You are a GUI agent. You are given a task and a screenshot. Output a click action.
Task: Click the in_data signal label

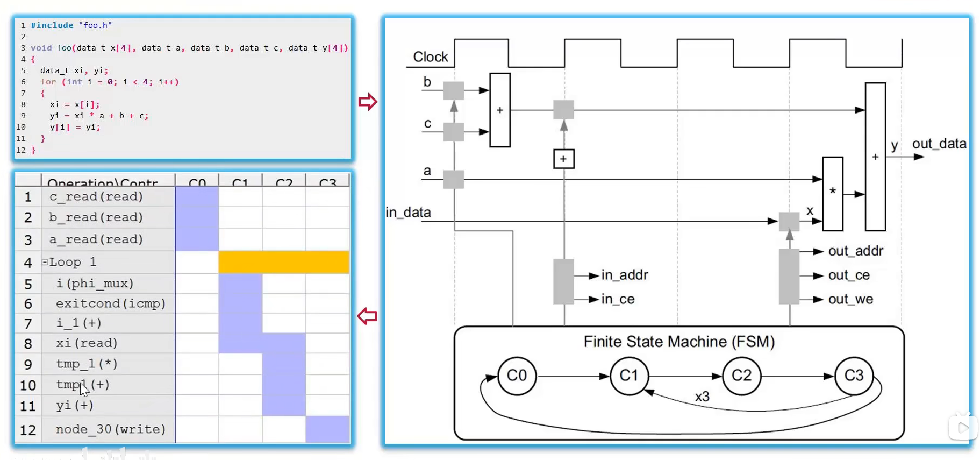coord(408,212)
